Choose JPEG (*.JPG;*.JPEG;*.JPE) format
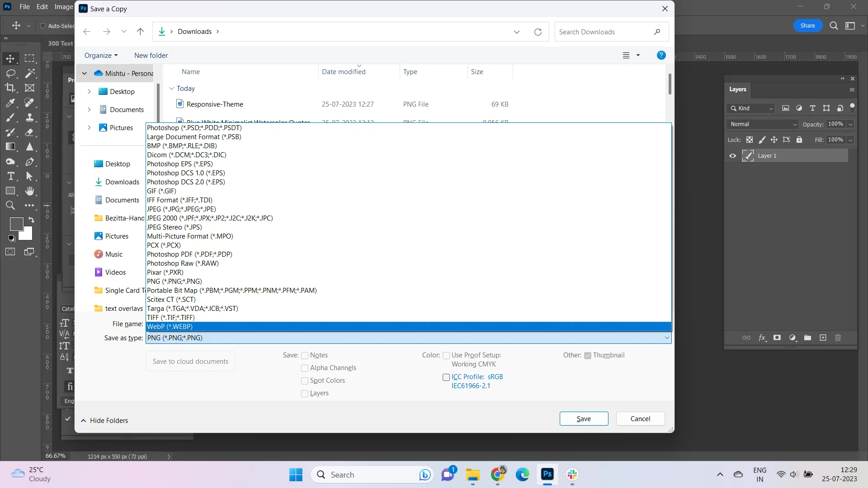This screenshot has width=868, height=488. coord(408,209)
